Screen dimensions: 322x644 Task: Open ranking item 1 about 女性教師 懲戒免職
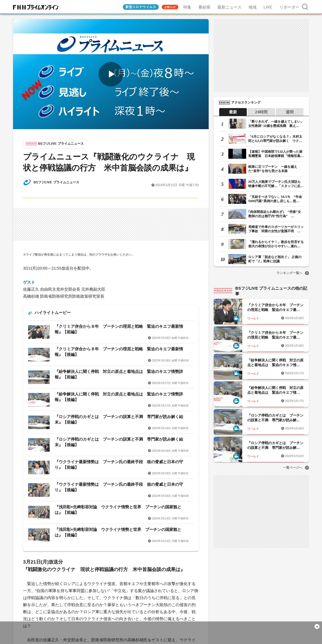click(261, 124)
